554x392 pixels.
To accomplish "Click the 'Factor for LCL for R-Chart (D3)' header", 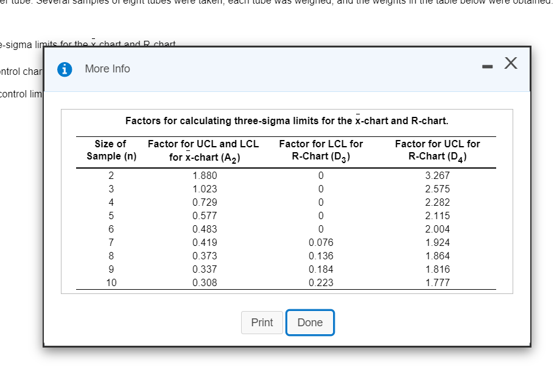I will 321,150.
